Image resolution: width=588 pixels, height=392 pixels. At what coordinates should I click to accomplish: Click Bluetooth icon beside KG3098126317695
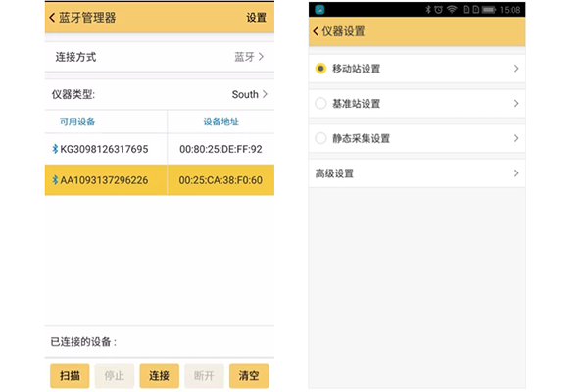click(55, 149)
